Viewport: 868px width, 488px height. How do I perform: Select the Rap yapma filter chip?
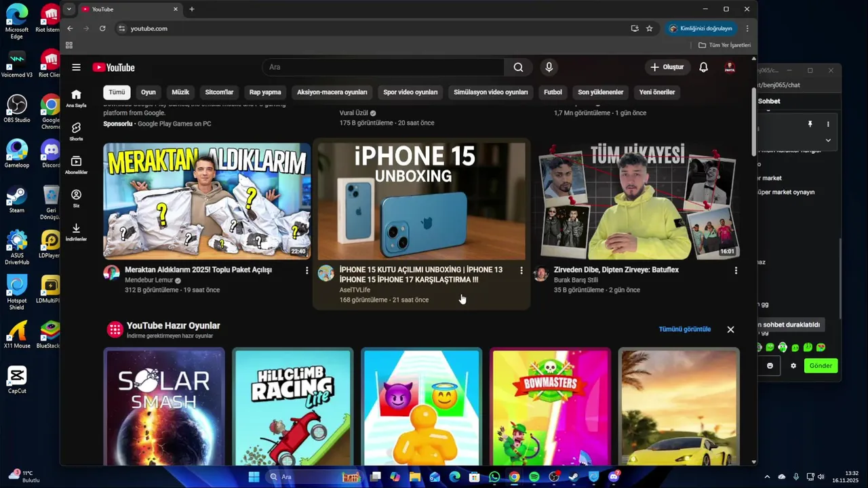[x=265, y=92]
